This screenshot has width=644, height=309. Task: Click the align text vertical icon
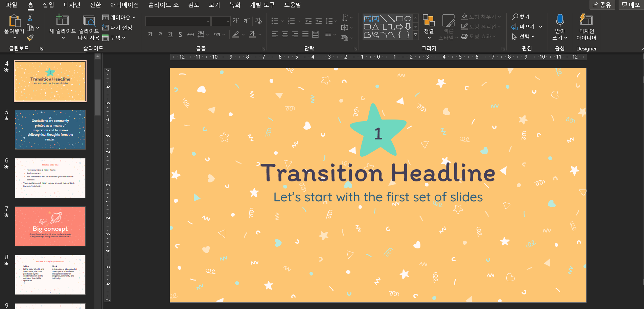coord(345,27)
